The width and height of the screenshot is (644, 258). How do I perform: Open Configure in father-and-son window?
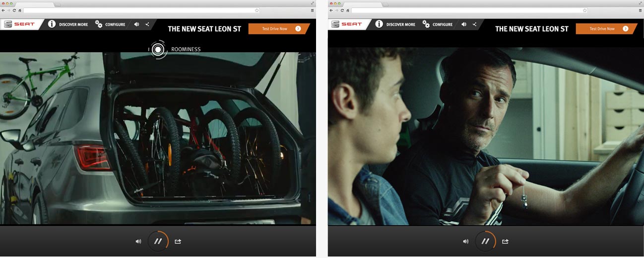pos(438,24)
